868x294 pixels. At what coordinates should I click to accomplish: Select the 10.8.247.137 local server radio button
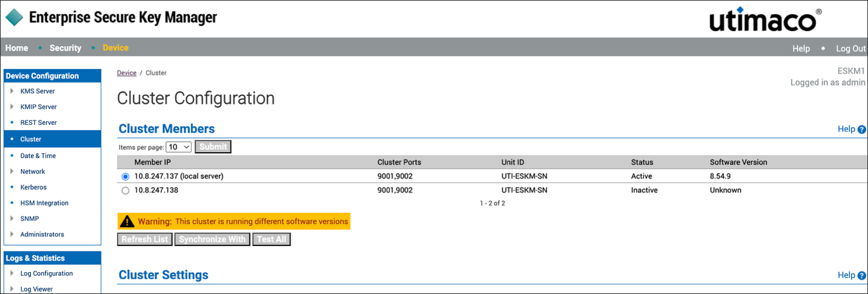pos(126,176)
